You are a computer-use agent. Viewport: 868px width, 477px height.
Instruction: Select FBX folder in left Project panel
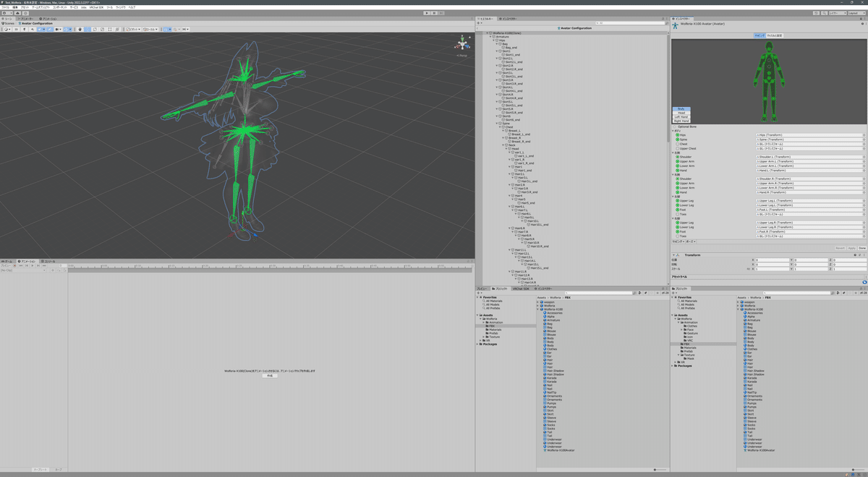[492, 326]
